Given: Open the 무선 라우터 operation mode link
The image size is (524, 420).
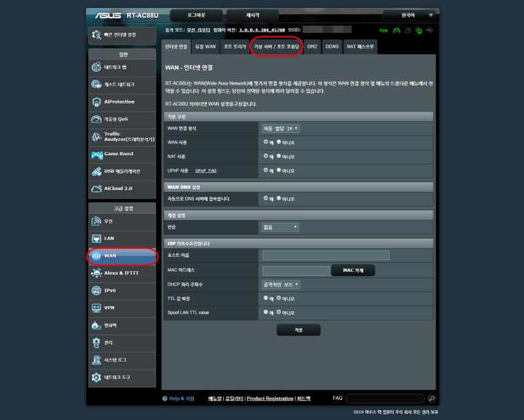Looking at the screenshot, I should [x=198, y=30].
